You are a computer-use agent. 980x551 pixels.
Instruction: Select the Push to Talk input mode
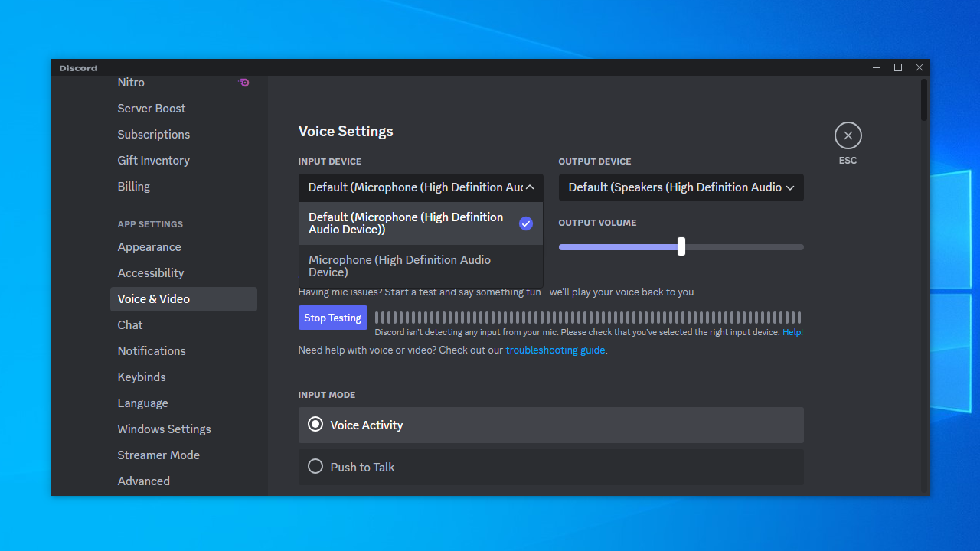coord(551,467)
